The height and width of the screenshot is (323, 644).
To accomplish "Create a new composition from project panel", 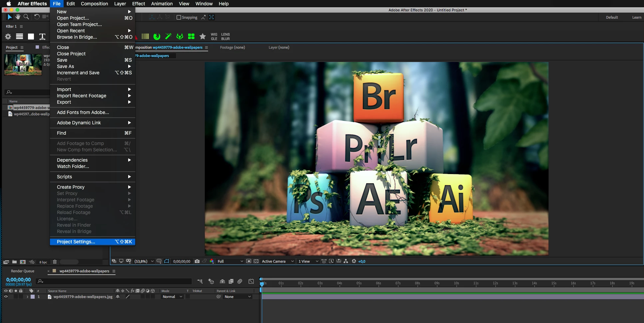I will [23, 262].
